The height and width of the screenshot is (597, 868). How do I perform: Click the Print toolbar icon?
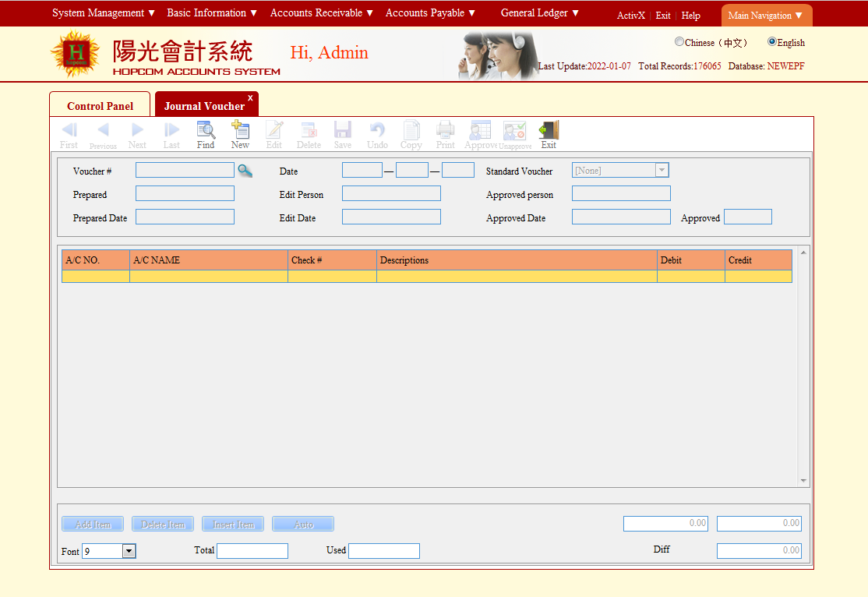coord(445,131)
